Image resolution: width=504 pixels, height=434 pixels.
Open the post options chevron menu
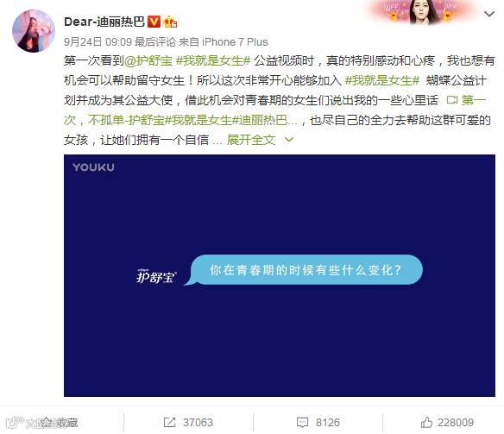pos(489,14)
